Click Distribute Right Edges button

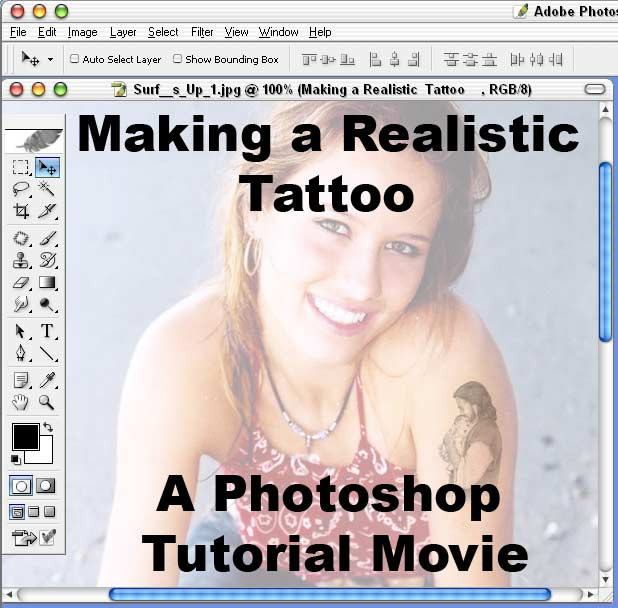point(555,60)
